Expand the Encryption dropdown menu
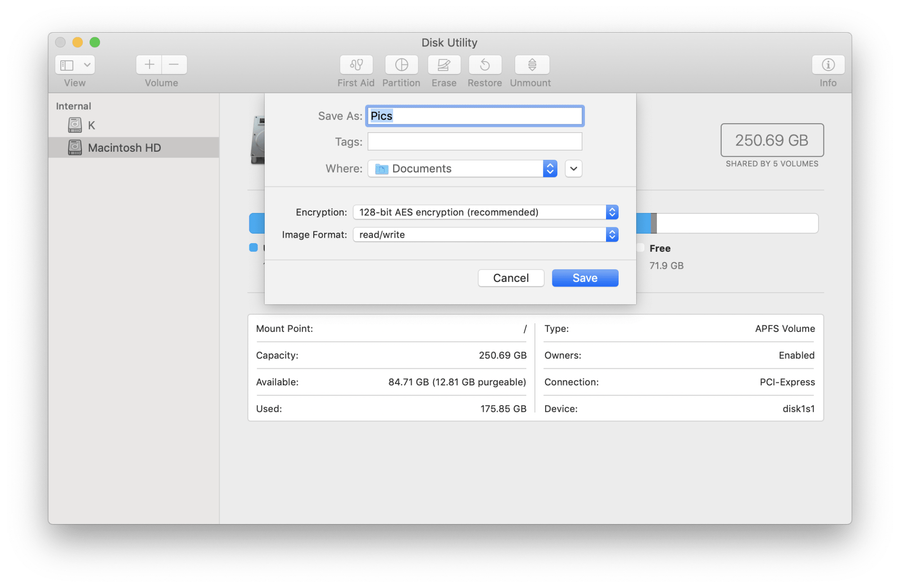This screenshot has width=900, height=588. pos(610,211)
